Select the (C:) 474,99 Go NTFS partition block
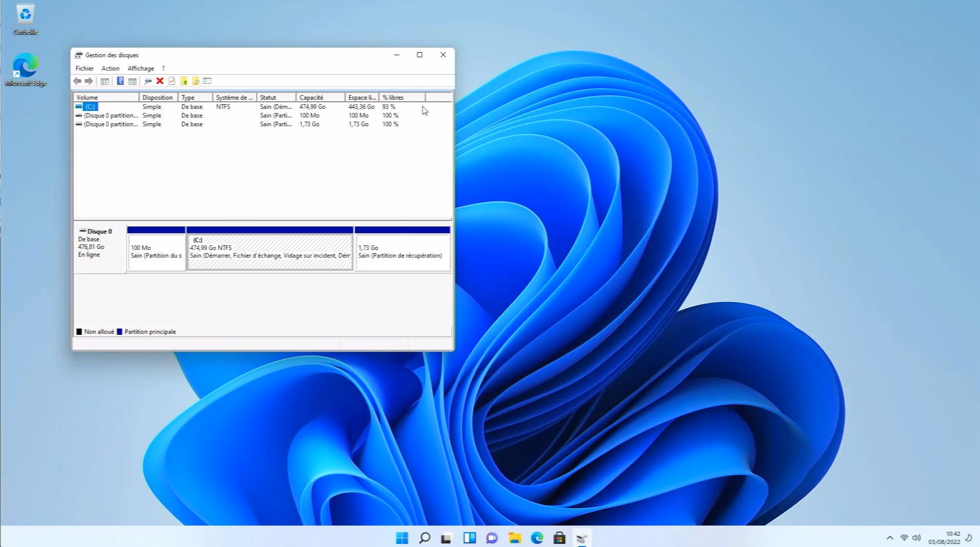The width and height of the screenshot is (980, 547). (x=270, y=248)
